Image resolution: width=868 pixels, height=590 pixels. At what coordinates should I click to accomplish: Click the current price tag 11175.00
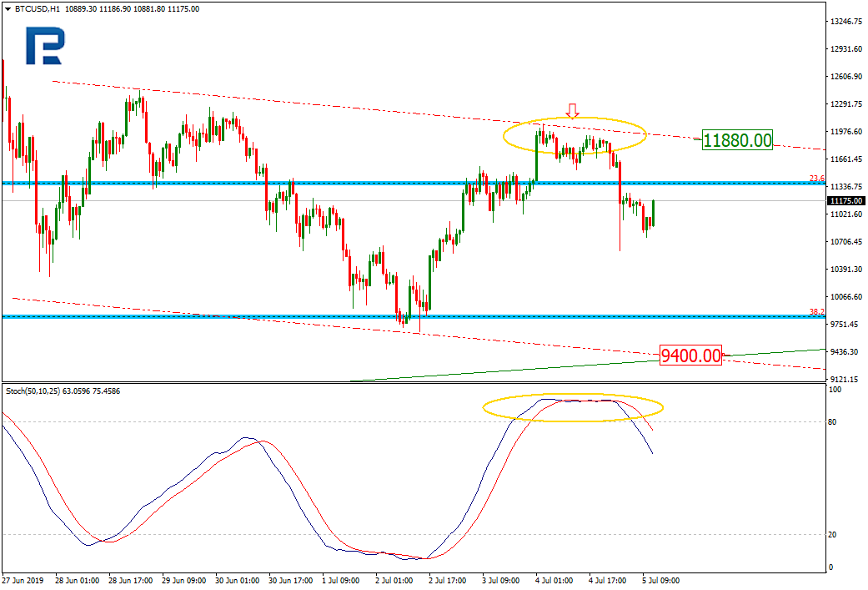click(x=845, y=200)
